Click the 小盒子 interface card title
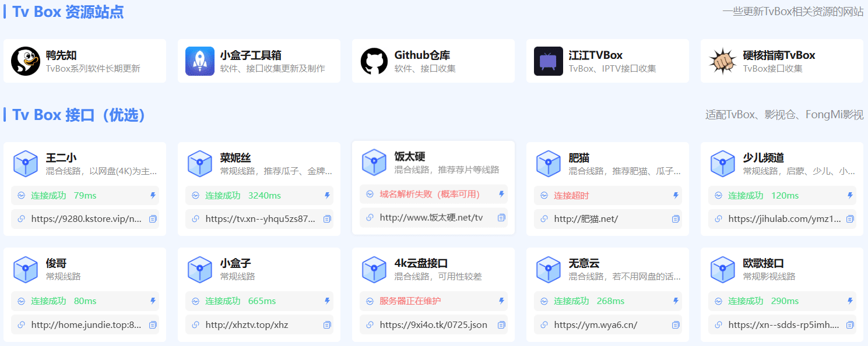Viewport: 868px width, 346px height. (236, 264)
